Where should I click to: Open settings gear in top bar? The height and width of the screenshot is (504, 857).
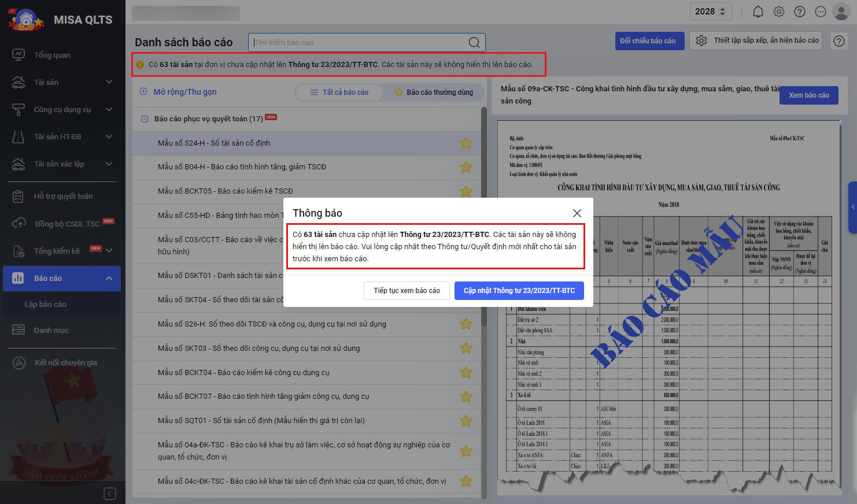click(x=779, y=12)
